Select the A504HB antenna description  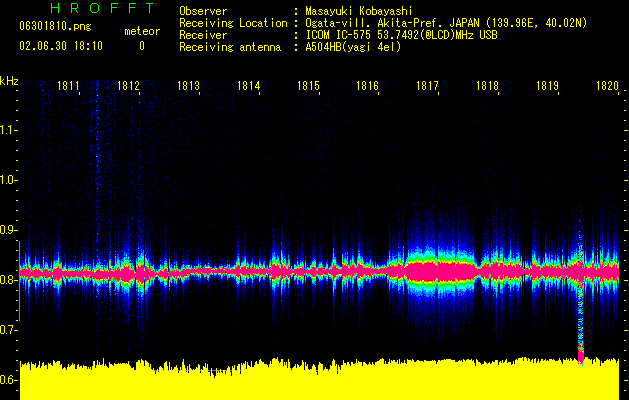click(352, 47)
